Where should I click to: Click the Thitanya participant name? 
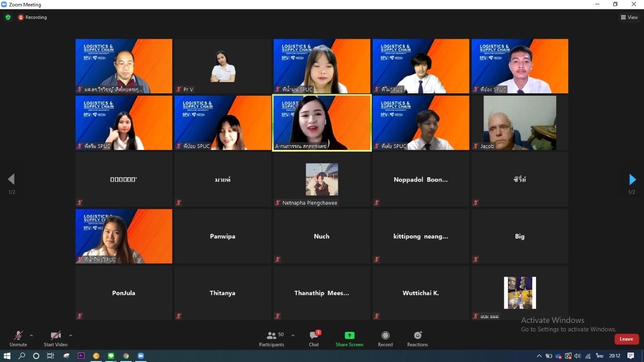[223, 293]
